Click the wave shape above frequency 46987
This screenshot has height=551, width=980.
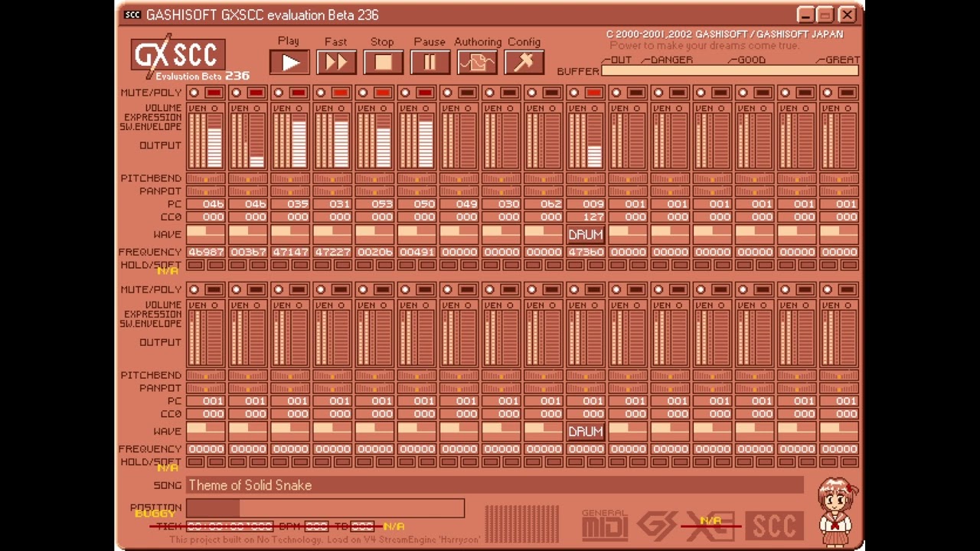(x=206, y=234)
